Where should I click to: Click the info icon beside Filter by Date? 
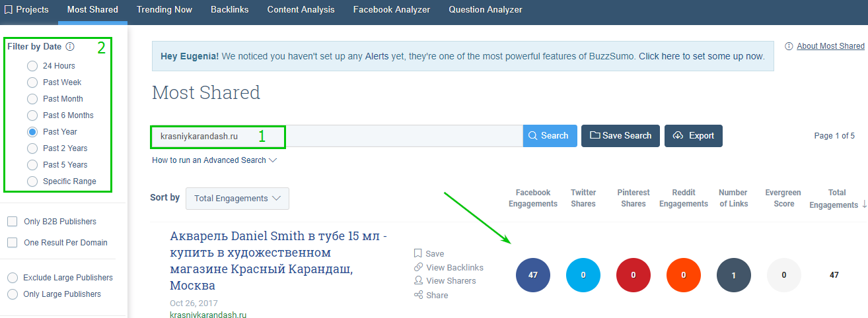tap(70, 47)
